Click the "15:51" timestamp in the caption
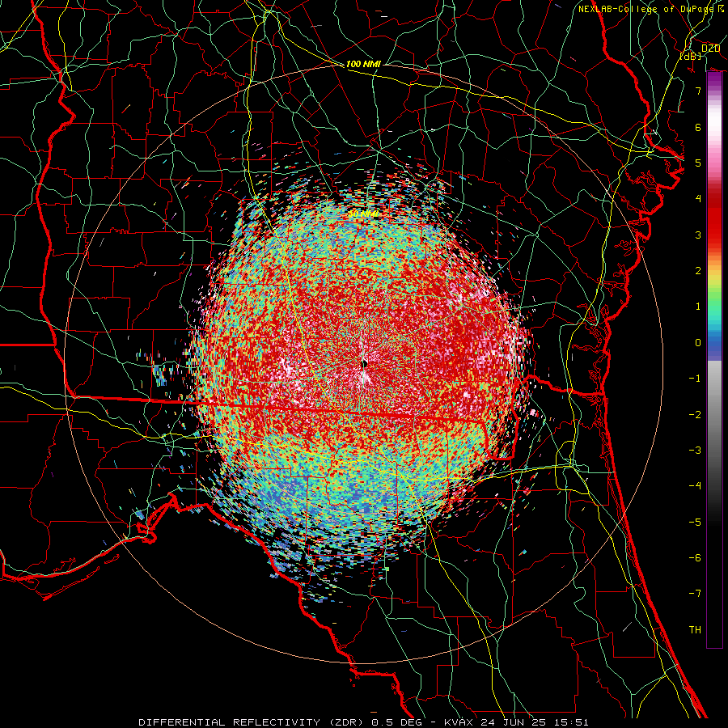 coord(570,722)
